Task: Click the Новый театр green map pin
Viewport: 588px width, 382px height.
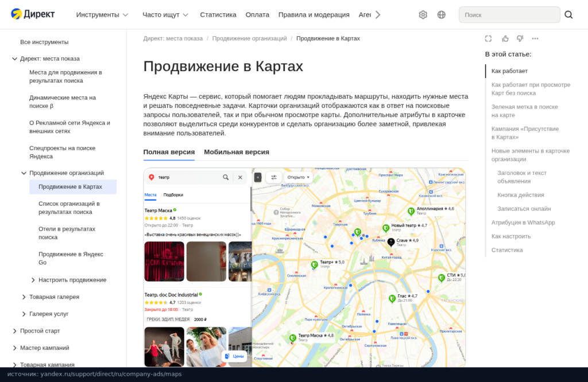Action: click(385, 228)
